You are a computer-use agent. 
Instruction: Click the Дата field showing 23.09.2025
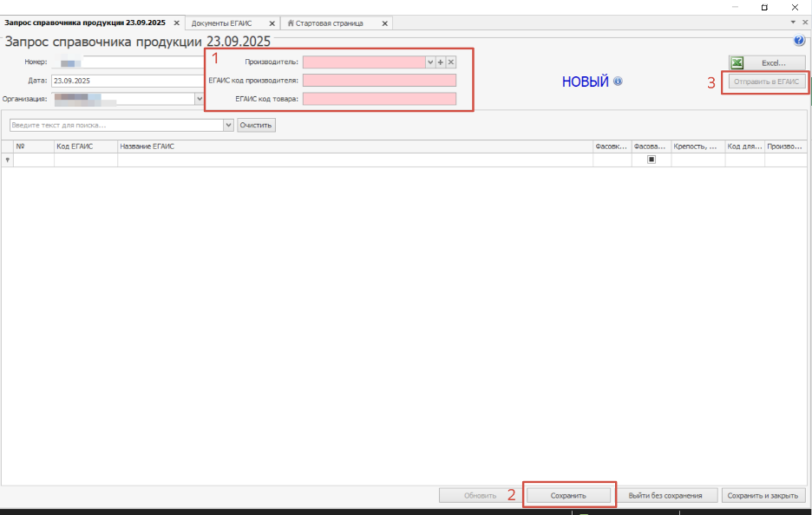pos(128,81)
